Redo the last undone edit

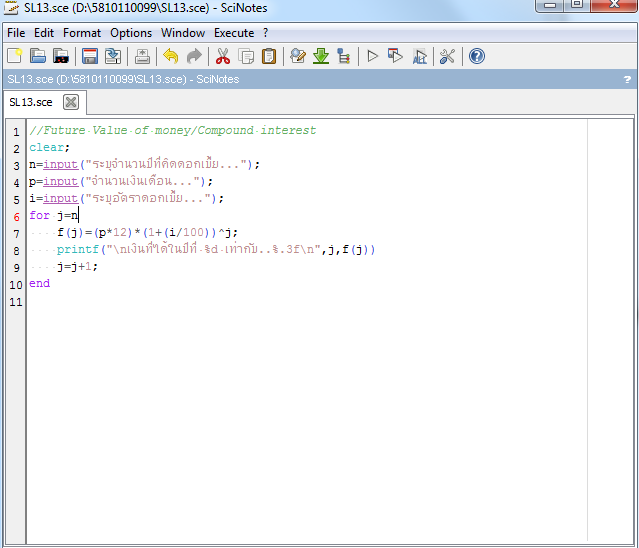point(194,56)
